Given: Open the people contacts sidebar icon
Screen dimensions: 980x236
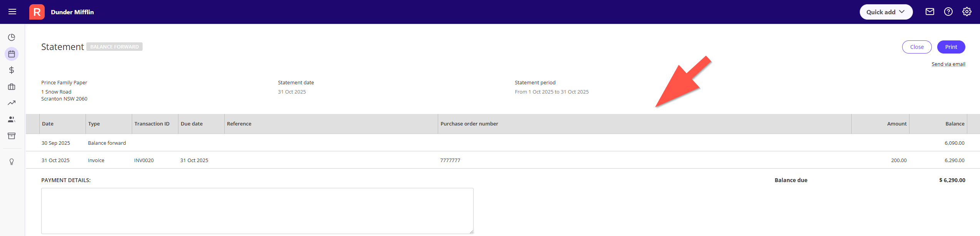Looking at the screenshot, I should [12, 119].
